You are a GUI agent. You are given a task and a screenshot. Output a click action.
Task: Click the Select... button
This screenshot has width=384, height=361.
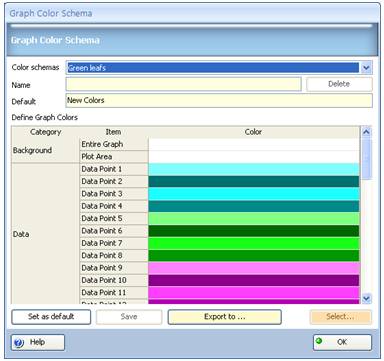[x=340, y=317]
